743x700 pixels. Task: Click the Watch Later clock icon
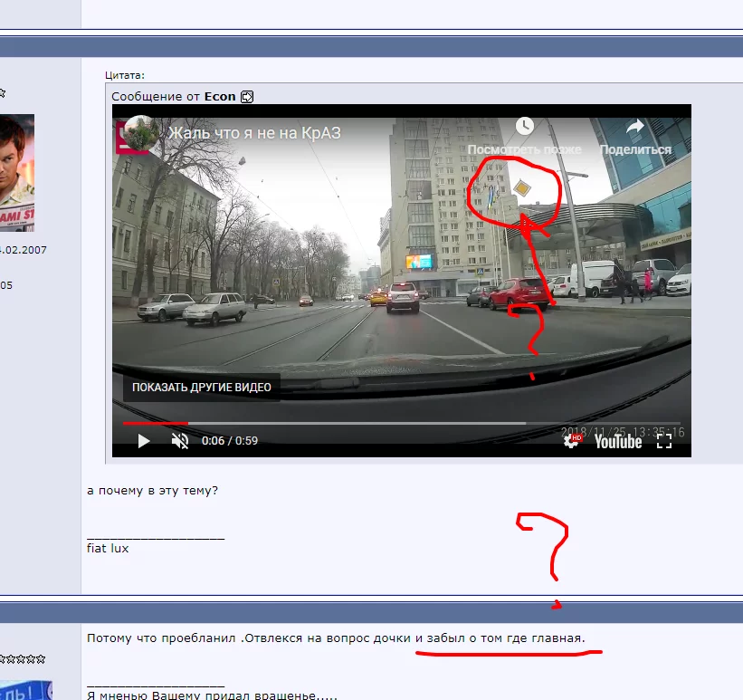525,126
